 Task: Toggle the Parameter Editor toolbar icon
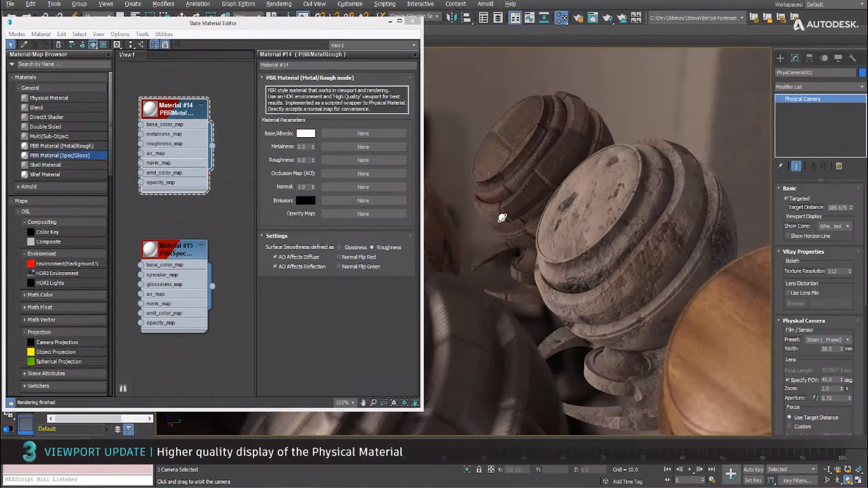tap(165, 44)
